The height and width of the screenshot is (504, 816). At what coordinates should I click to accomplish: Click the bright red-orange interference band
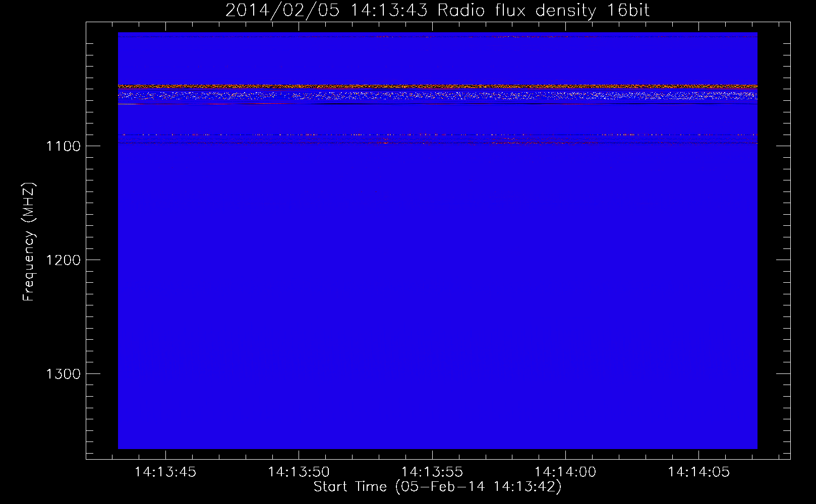(437, 87)
